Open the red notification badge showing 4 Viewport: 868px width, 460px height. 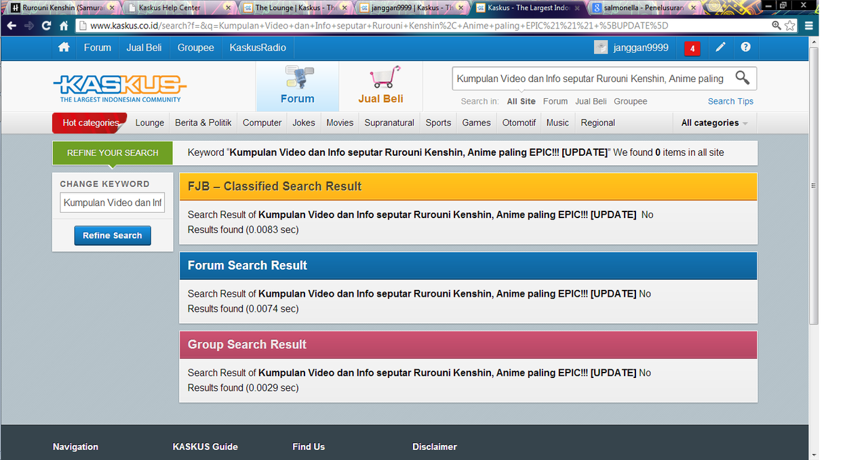(x=692, y=48)
